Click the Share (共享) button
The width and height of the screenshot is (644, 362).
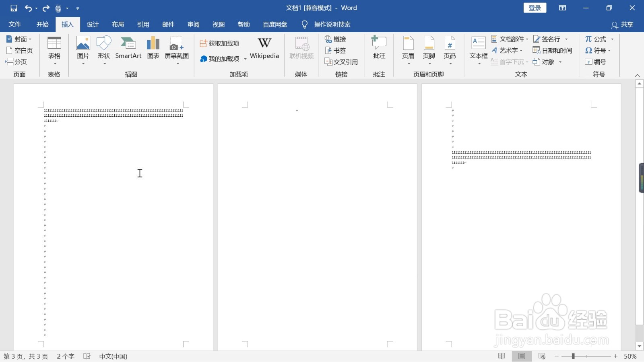(x=622, y=25)
